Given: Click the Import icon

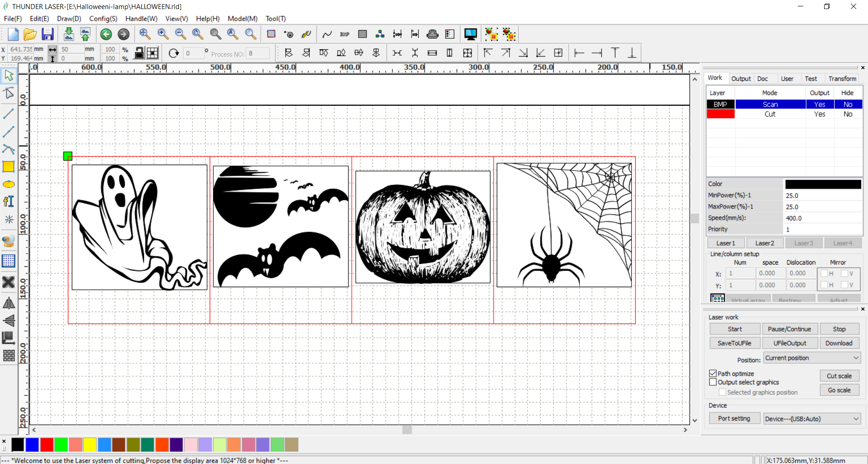Looking at the screenshot, I should pos(68,34).
